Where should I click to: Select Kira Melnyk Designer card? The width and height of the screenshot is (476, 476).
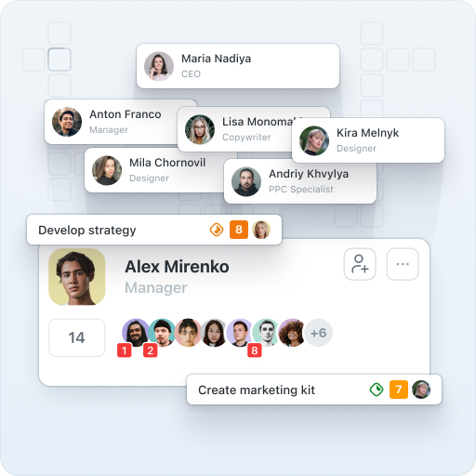tap(368, 140)
